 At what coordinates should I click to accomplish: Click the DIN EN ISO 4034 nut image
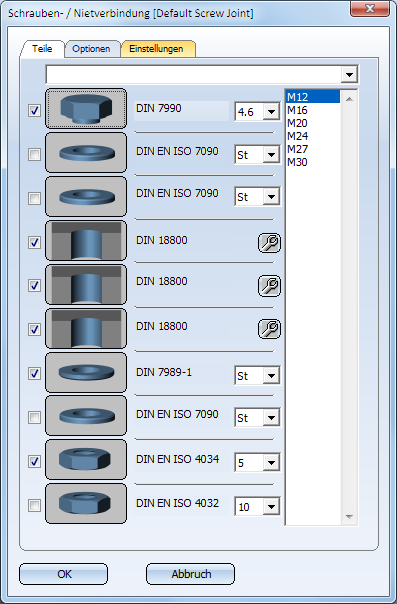click(x=86, y=460)
